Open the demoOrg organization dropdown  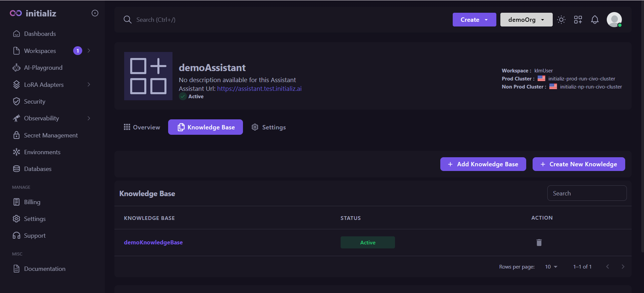[x=526, y=19]
